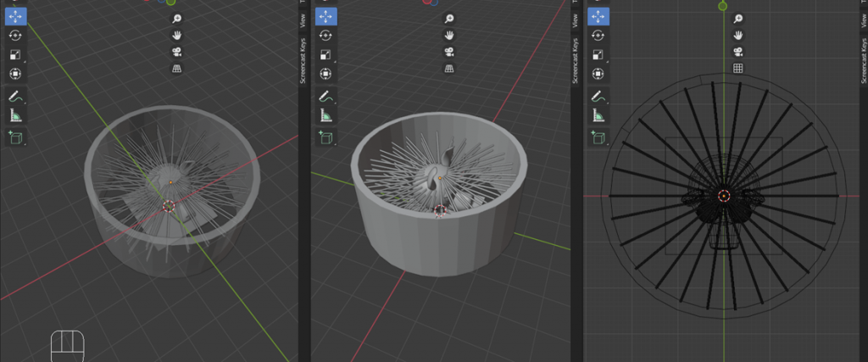This screenshot has width=868, height=362.
Task: Toggle perspective/orthographic grid in right viewport
Action: point(738,69)
